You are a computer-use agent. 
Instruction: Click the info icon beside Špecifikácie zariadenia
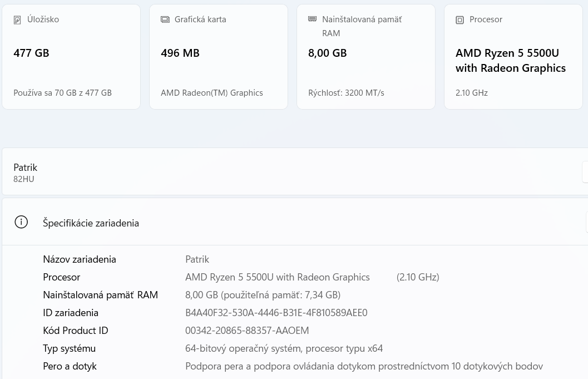(21, 222)
